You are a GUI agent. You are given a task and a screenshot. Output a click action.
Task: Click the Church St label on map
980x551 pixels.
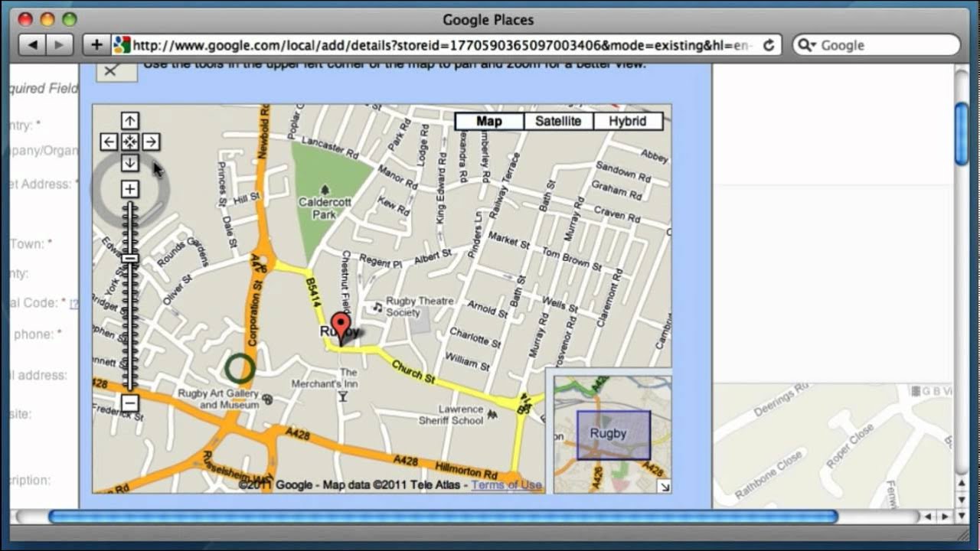(x=413, y=373)
